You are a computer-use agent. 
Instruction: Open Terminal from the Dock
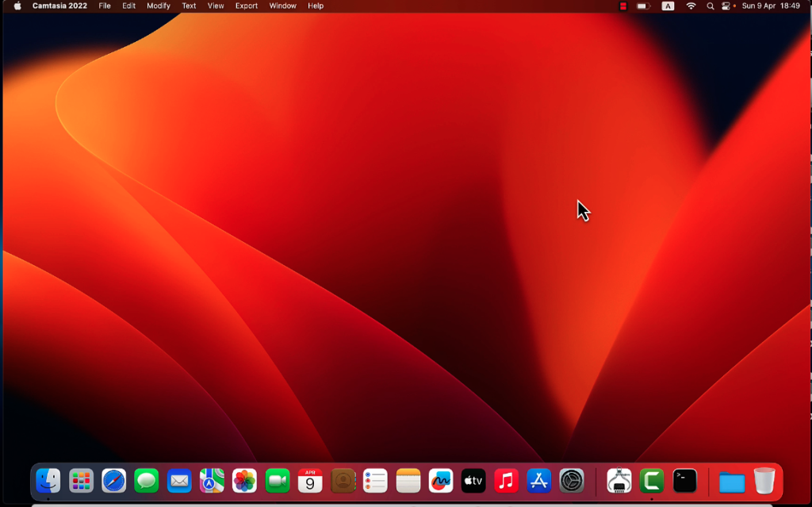coord(684,481)
